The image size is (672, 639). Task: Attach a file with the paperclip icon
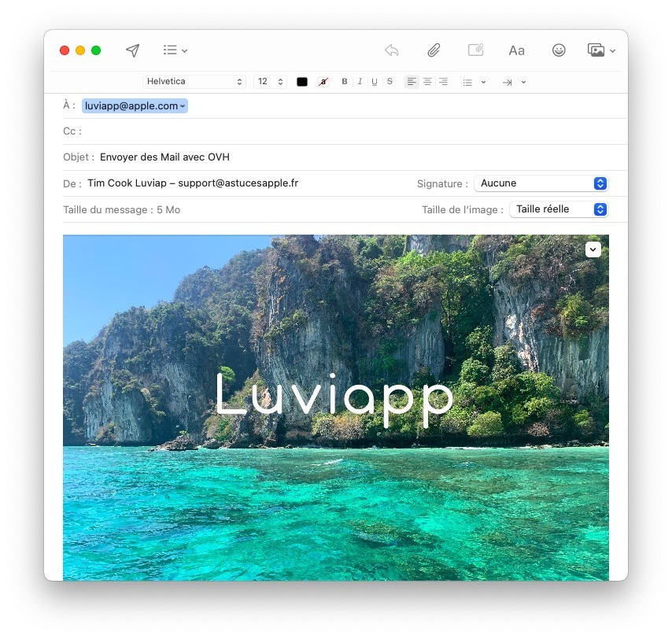pos(433,50)
